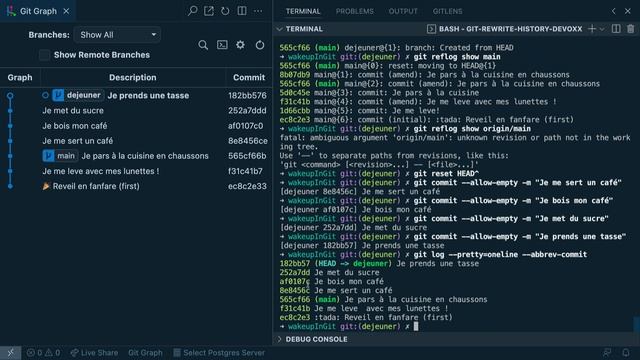
Task: Click the circular-arrow icon in editor title bar
Action: pyautogui.click(x=225, y=11)
